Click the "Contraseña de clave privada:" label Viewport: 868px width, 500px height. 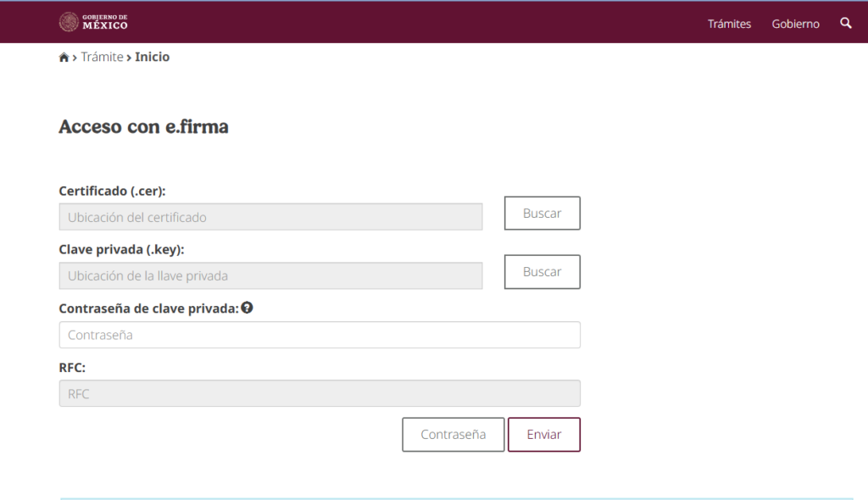(x=148, y=308)
